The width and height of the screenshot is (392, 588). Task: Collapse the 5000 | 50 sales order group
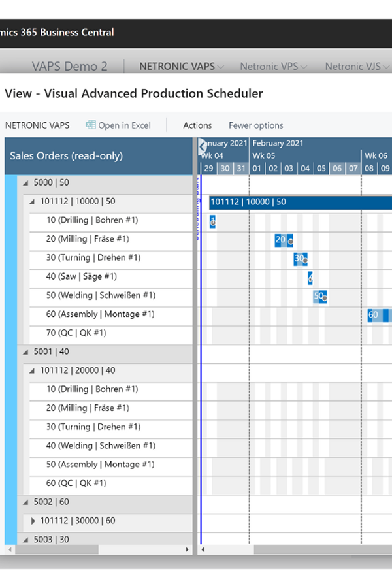click(26, 184)
